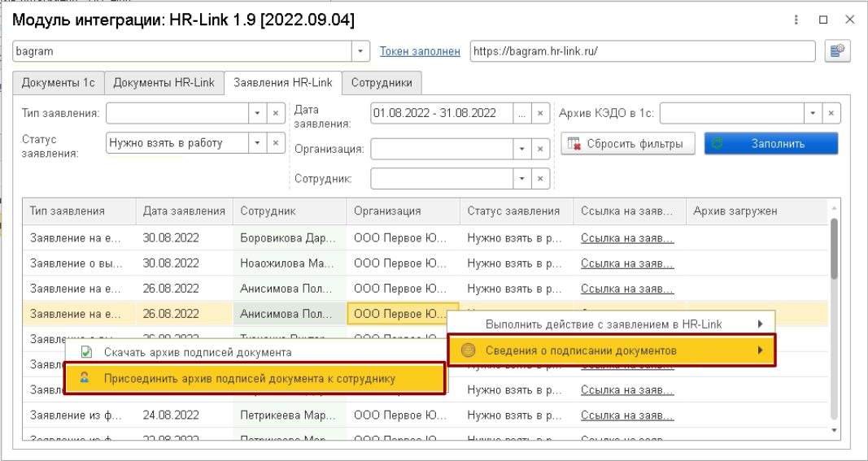This screenshot has width=868, height=461.
Task: Open date range picker ellipsis button
Action: click(x=521, y=113)
